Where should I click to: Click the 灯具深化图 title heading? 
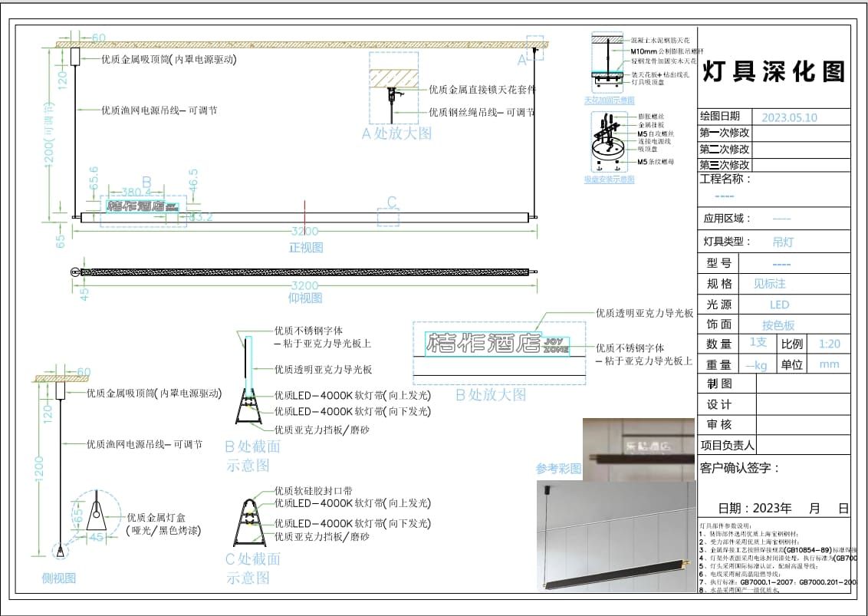pyautogui.click(x=774, y=71)
